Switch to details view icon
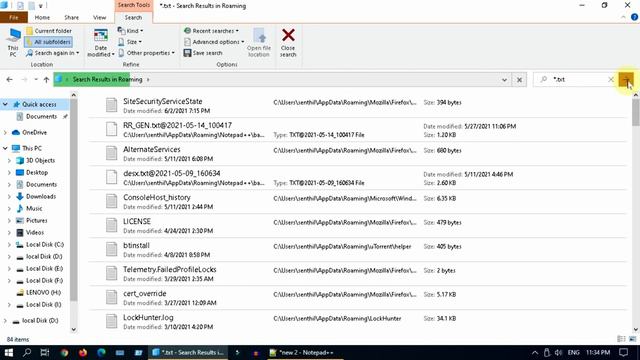Screen dimensions: 640x360 [x=621, y=339]
